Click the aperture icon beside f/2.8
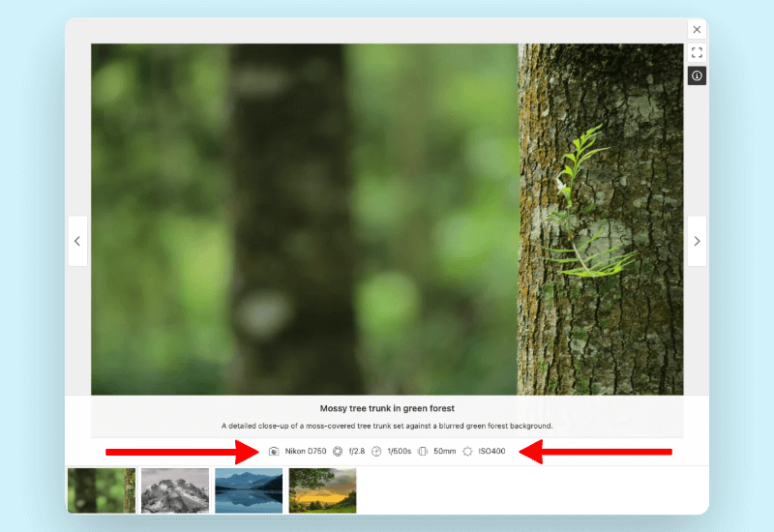This screenshot has height=532, width=774. pos(338,452)
